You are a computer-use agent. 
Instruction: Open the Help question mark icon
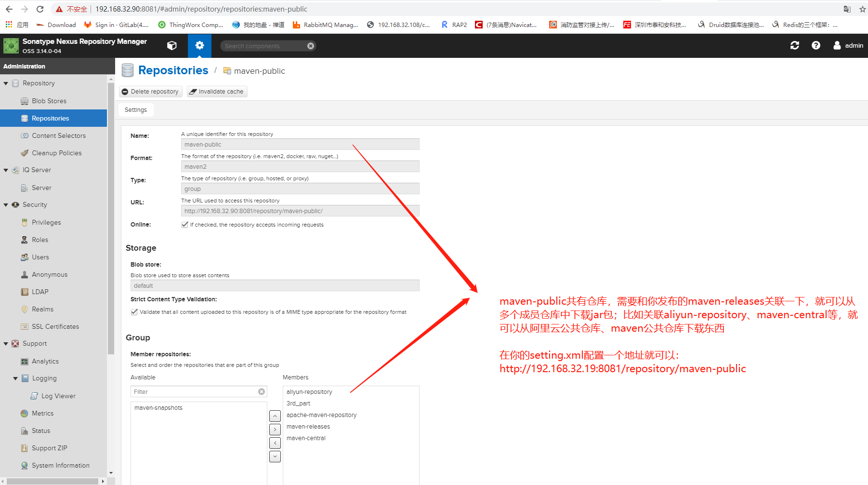click(816, 45)
